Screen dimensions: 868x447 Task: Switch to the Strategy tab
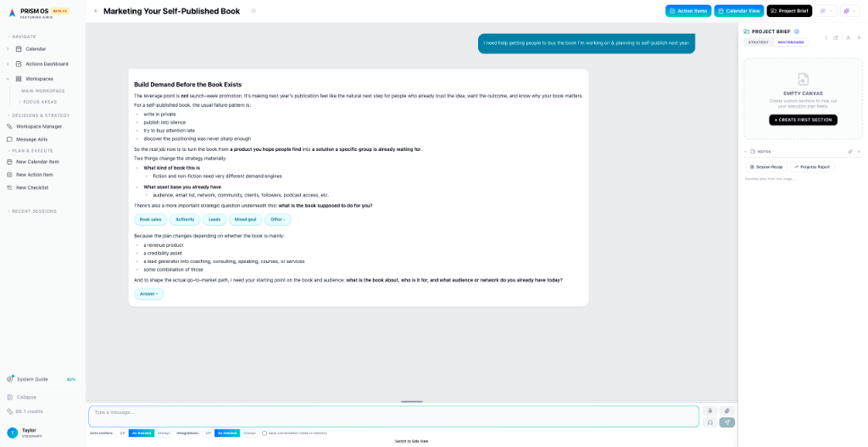(x=759, y=42)
